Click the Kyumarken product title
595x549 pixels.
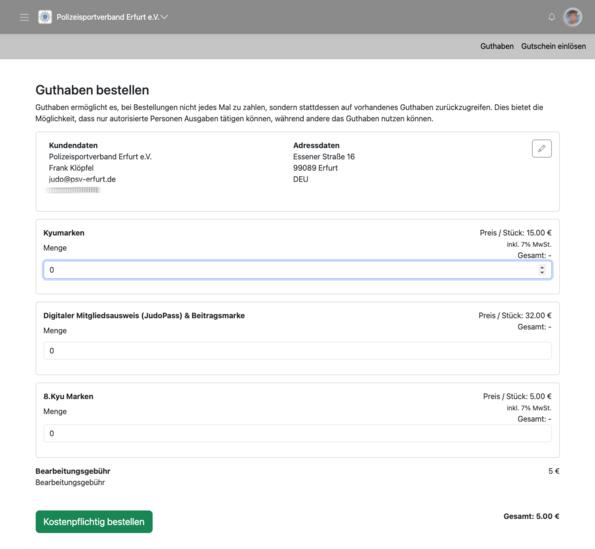pos(64,233)
